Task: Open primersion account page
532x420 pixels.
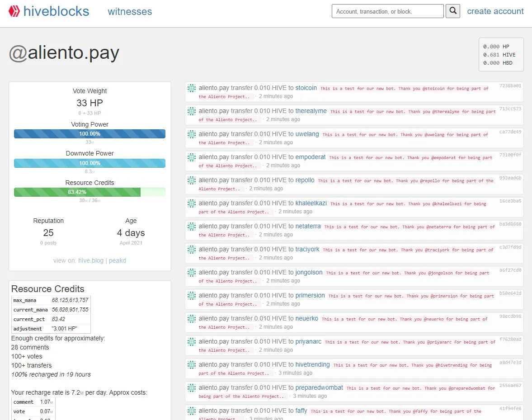Action: pyautogui.click(x=310, y=296)
